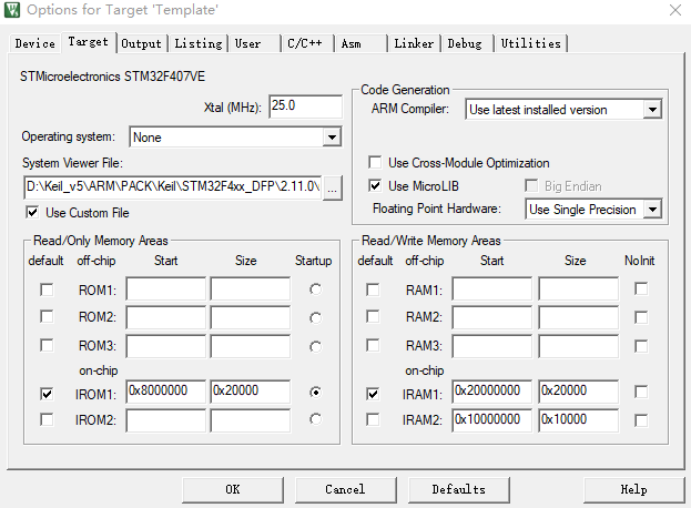
Task: Click the ROM1 Start address field
Action: pos(166,289)
